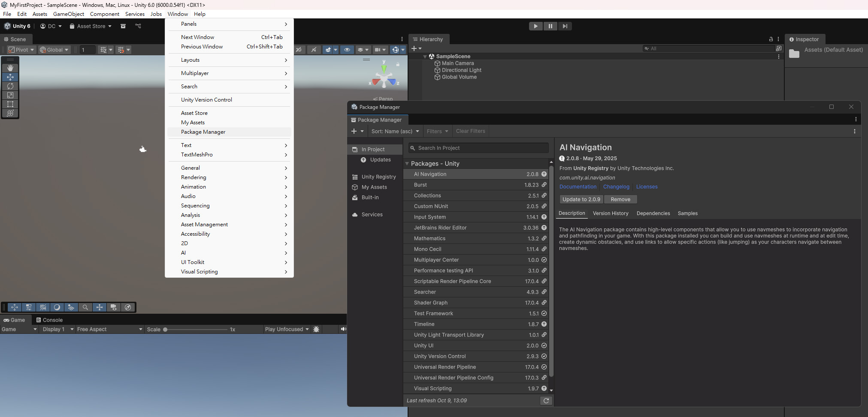Choose Package Manager in Window menu
The height and width of the screenshot is (417, 868).
229,132
